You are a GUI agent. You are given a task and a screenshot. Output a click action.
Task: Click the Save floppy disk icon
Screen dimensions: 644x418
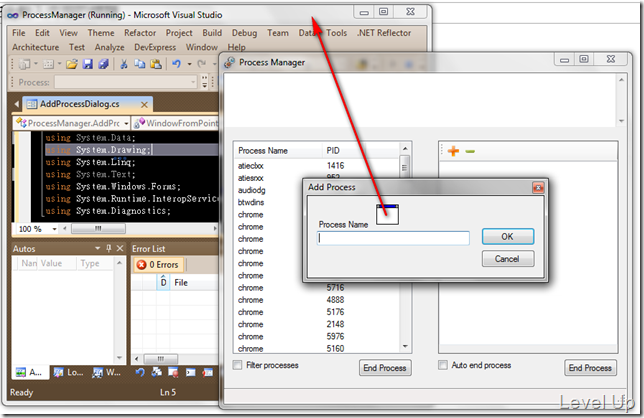(87, 64)
